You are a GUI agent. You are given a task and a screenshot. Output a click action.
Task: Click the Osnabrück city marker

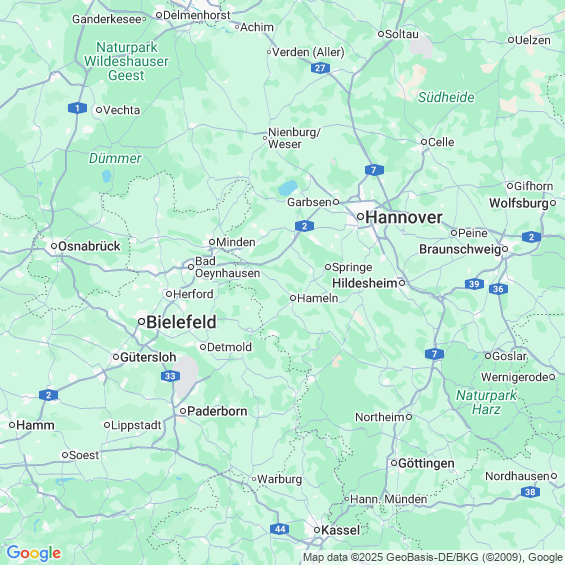pyautogui.click(x=54, y=246)
